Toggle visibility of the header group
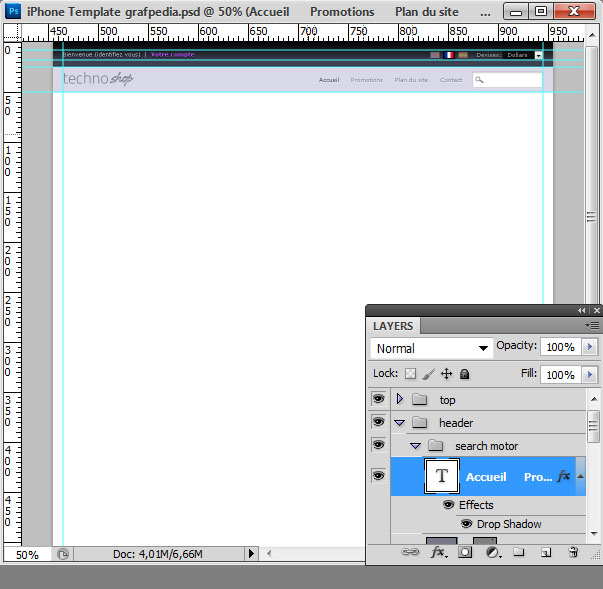The width and height of the screenshot is (603, 589). point(378,422)
